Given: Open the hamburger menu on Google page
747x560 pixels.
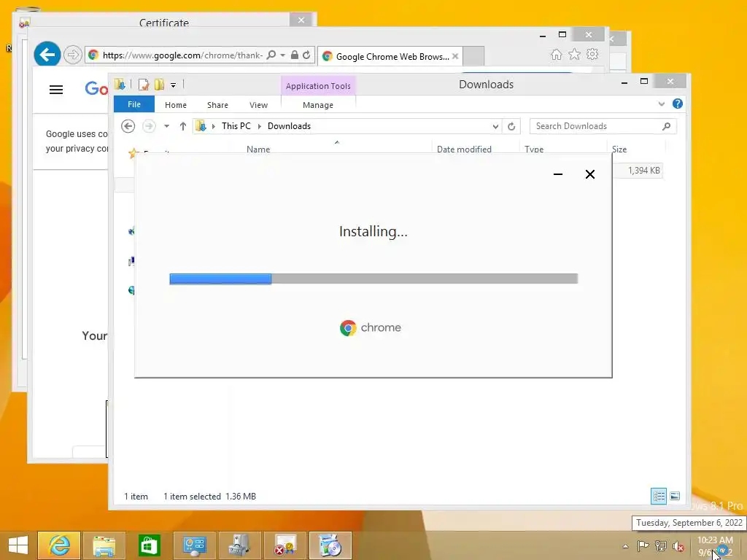Looking at the screenshot, I should tap(56, 90).
